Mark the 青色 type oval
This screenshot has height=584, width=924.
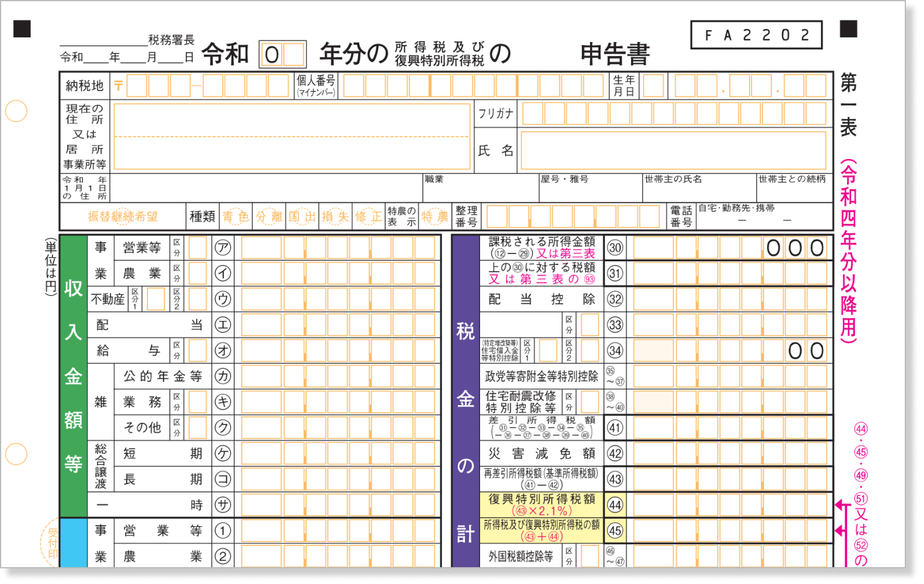pos(236,217)
